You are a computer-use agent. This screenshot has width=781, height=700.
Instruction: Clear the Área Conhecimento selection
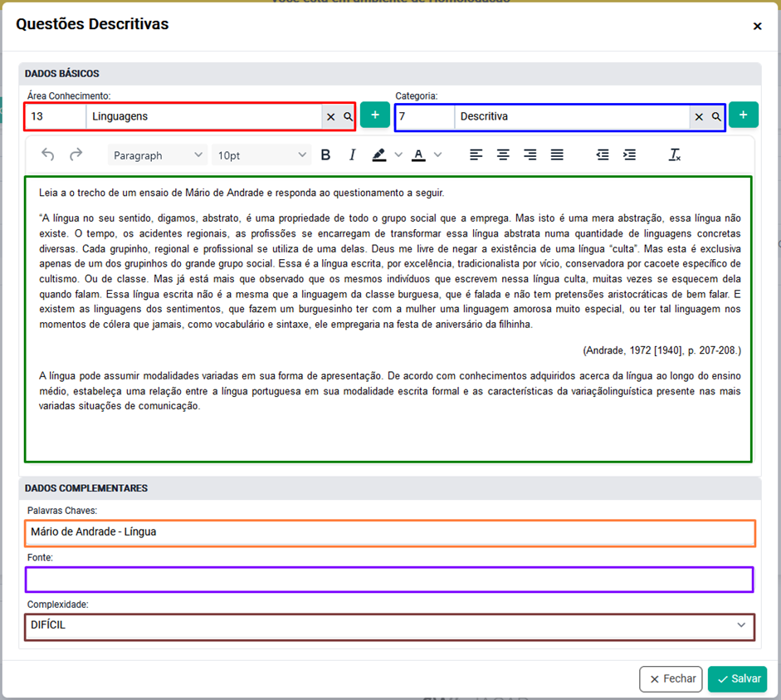(330, 116)
